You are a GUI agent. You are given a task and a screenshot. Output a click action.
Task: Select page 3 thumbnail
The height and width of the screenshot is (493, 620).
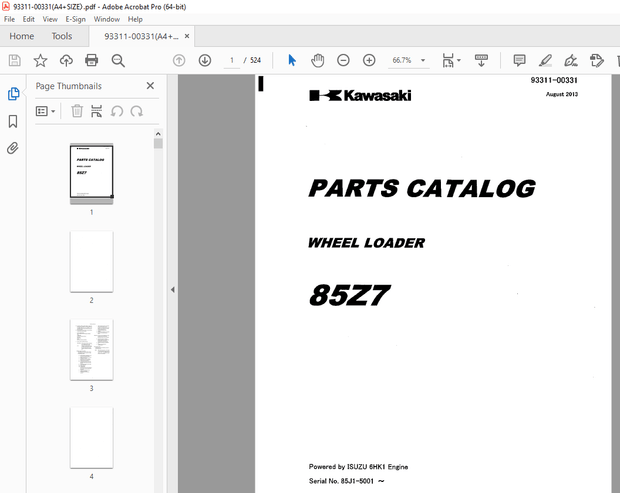pos(91,350)
